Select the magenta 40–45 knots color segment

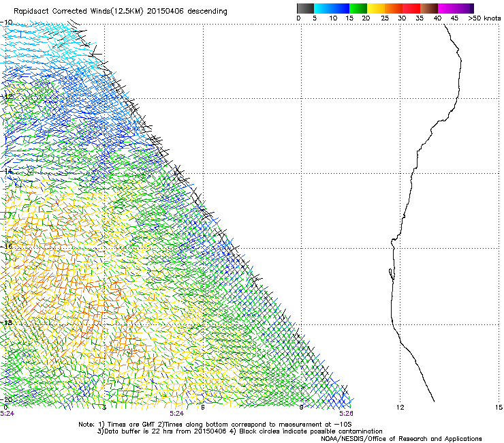click(x=447, y=8)
